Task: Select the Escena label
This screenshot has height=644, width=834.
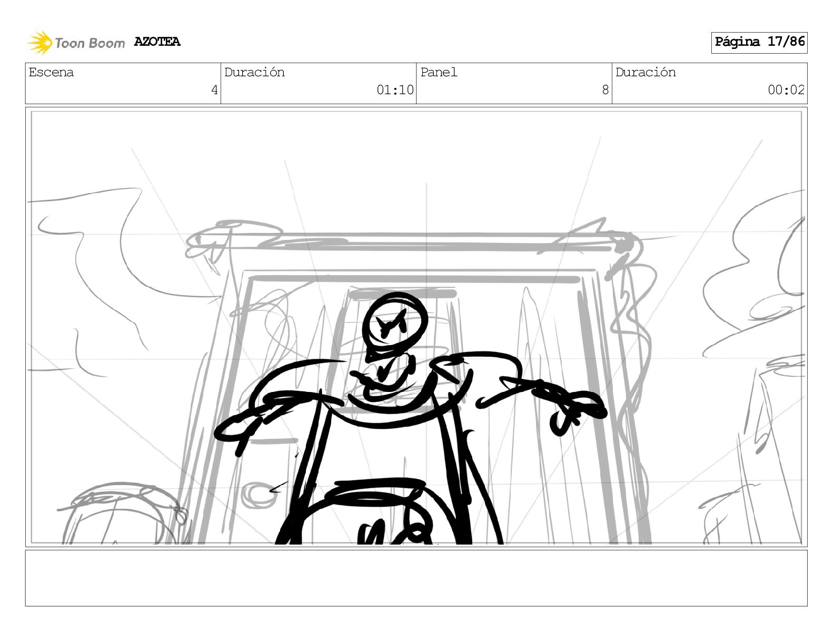Action: 51,73
